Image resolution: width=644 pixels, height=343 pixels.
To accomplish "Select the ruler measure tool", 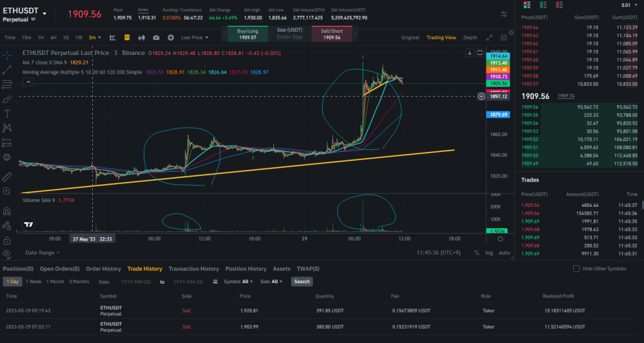I will click(7, 177).
